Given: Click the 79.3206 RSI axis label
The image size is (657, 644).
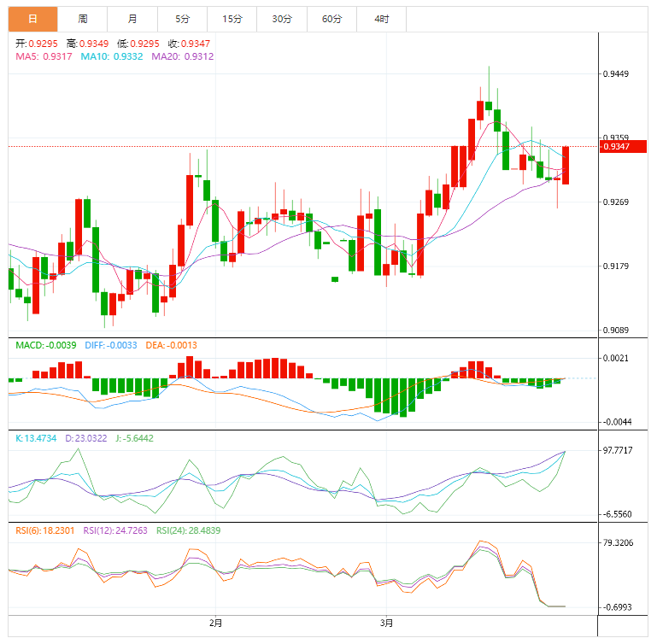Looking at the screenshot, I should click(618, 542).
